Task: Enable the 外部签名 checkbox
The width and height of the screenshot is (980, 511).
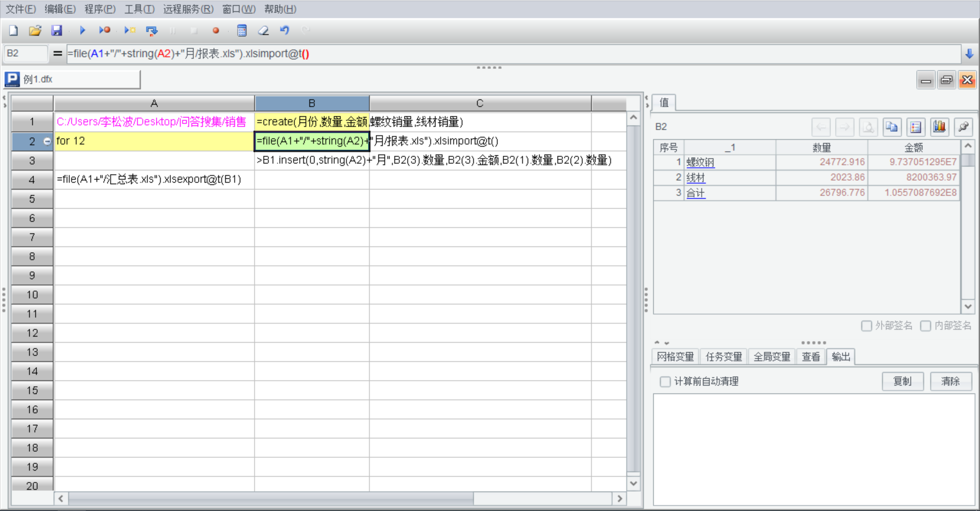Action: (866, 326)
